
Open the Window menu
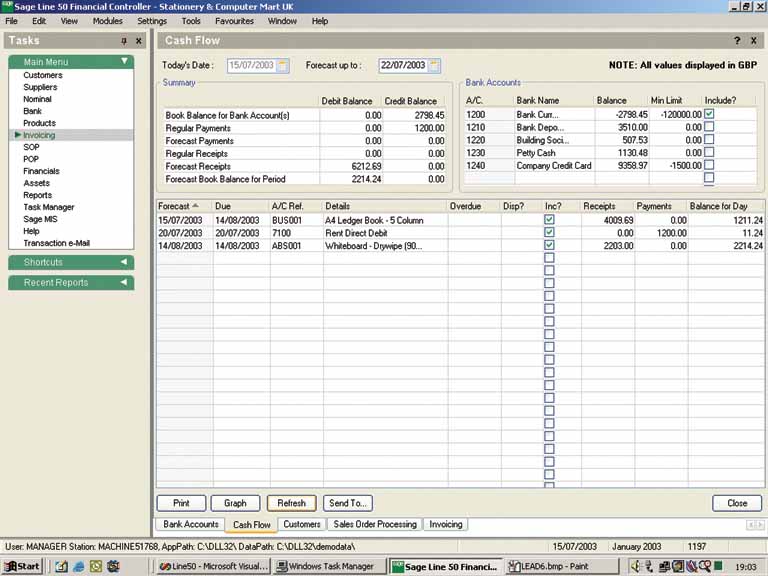point(282,21)
